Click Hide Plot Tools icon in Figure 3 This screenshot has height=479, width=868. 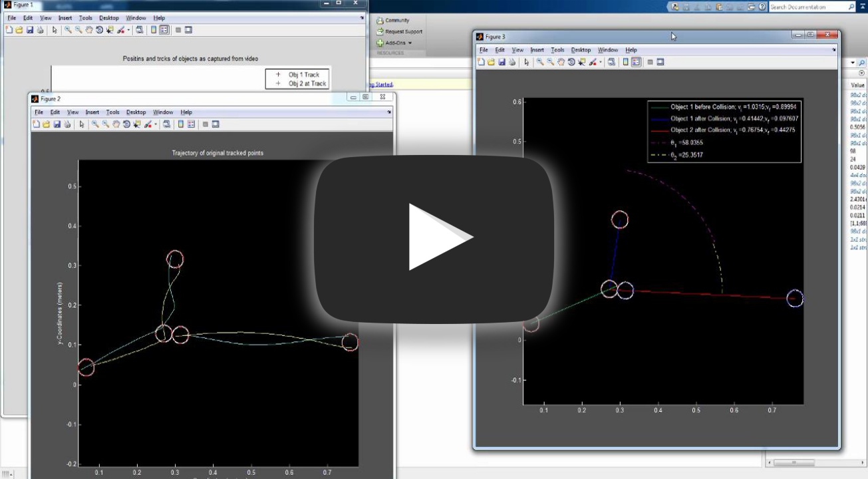(650, 62)
